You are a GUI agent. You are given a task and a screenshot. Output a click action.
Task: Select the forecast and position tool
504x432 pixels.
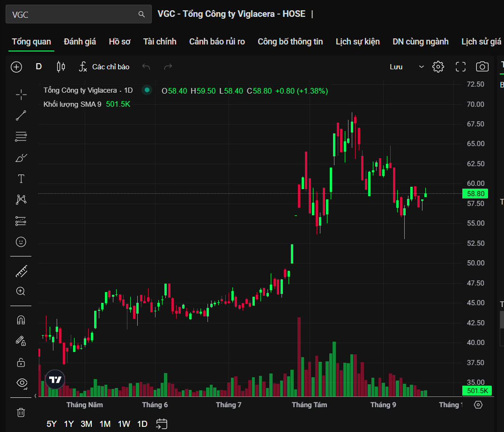[x=21, y=221]
